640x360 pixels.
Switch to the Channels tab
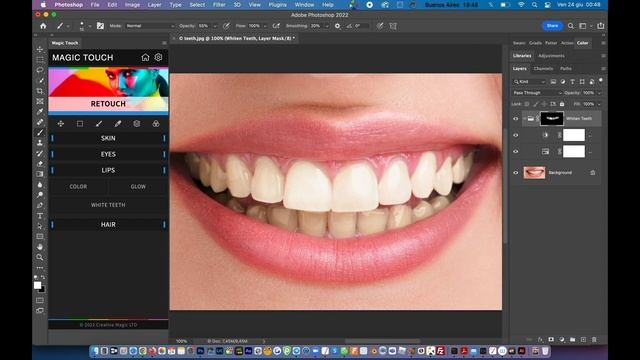[543, 69]
